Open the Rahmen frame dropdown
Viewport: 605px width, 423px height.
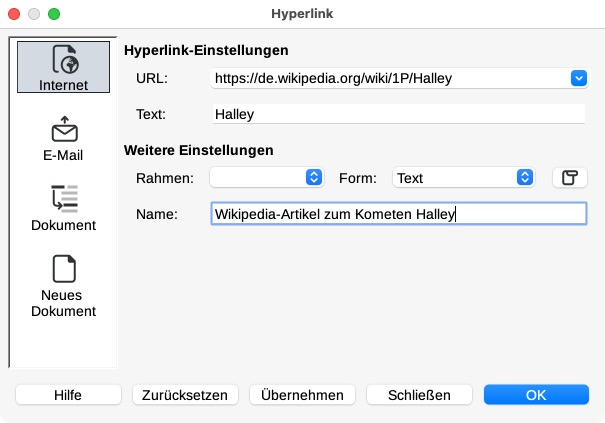point(267,178)
